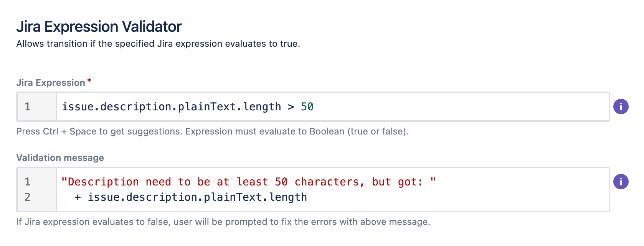Click the Jira Expression Validator heading
The width and height of the screenshot is (644, 246).
click(x=99, y=26)
